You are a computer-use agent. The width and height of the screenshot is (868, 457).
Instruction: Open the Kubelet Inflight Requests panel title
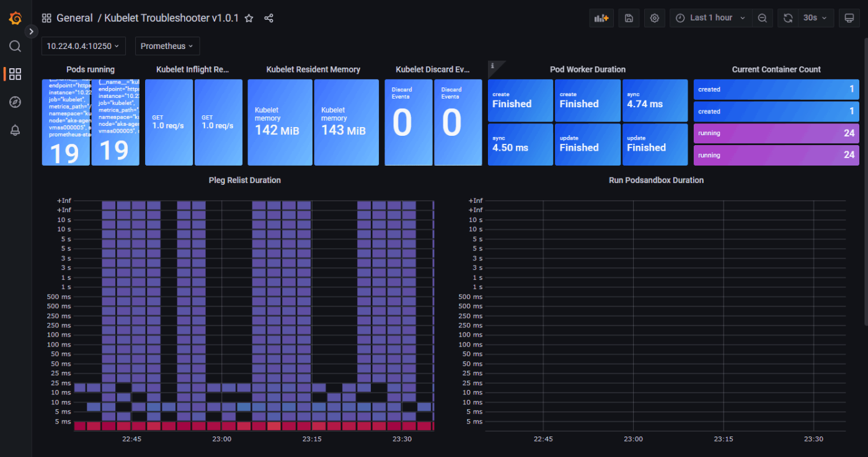[193, 69]
